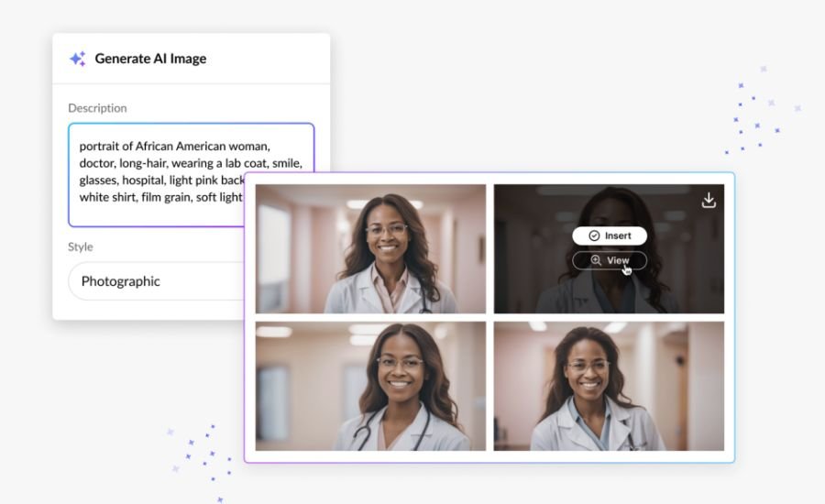Select top-left generated portrait thumbnail
The width and height of the screenshot is (825, 504).
coord(370,249)
